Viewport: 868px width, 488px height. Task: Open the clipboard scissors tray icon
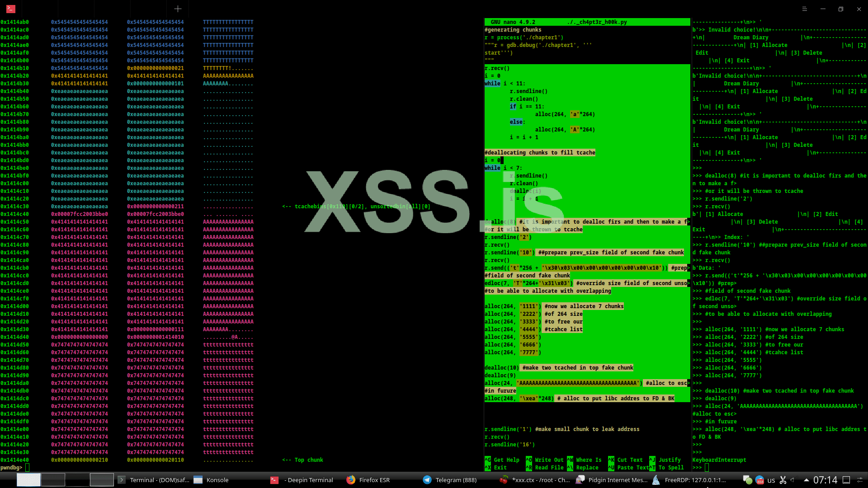coord(783,480)
